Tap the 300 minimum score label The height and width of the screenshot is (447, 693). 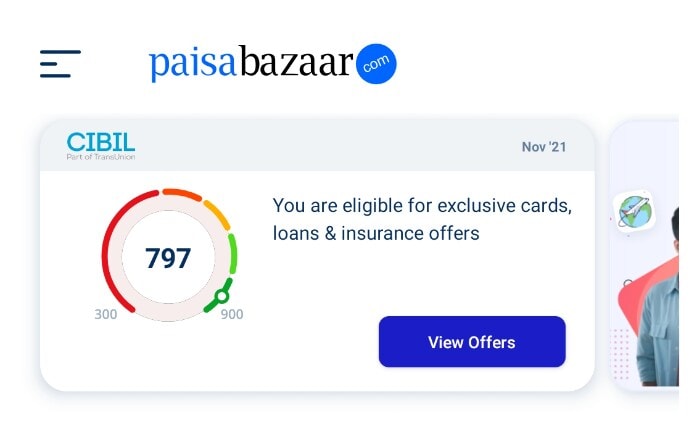pos(106,314)
